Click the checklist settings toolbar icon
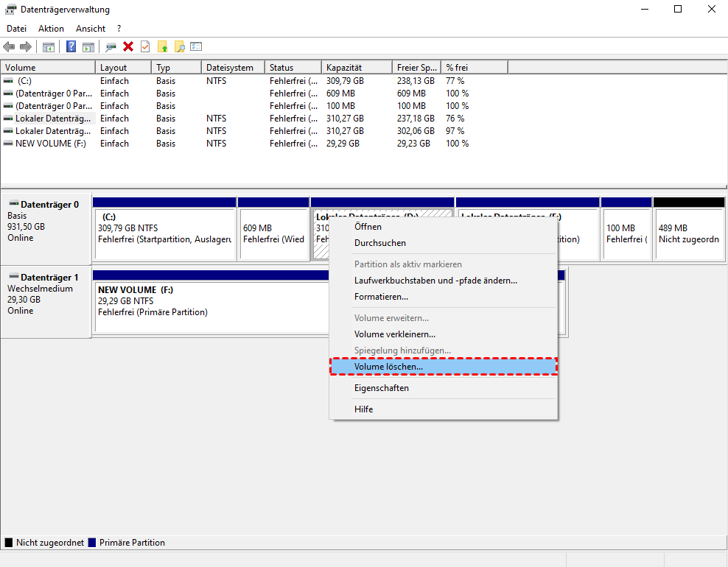Viewport: 728px width, 567px height. [x=196, y=46]
